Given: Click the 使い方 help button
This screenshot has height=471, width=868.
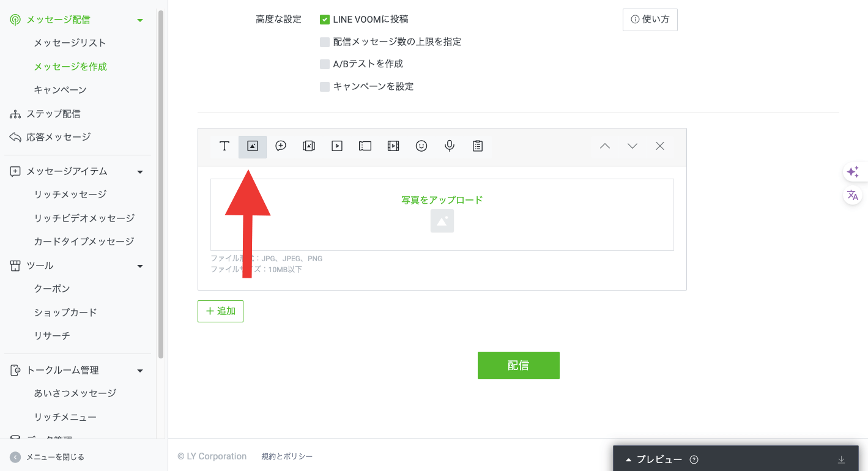Looking at the screenshot, I should [650, 20].
